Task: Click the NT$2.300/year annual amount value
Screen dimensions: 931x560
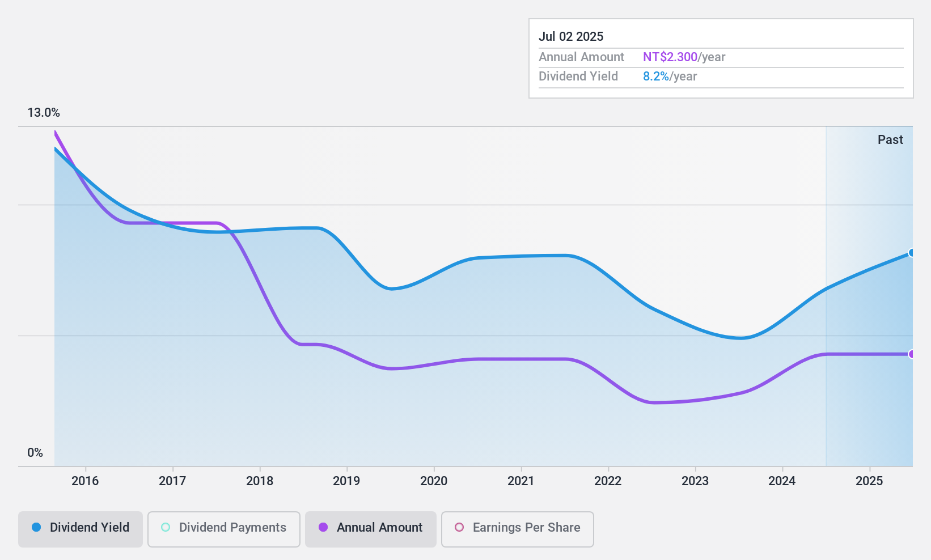Action: tap(684, 57)
